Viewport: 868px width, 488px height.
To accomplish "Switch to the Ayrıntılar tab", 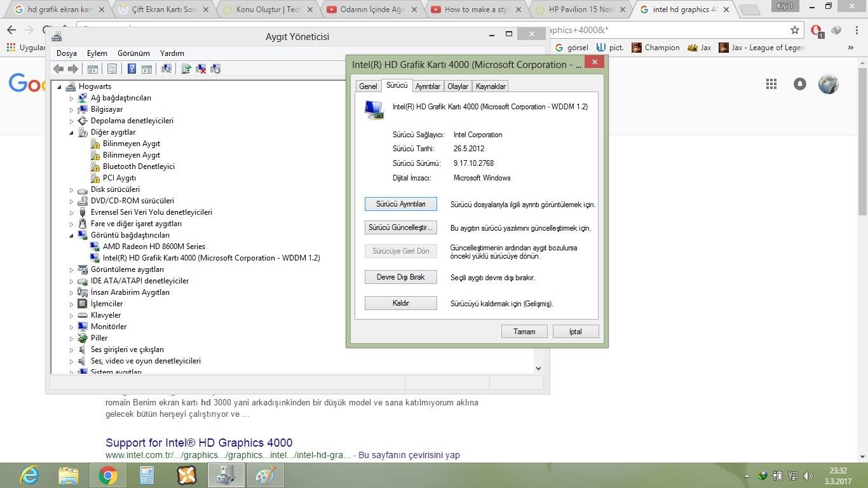I will (428, 86).
